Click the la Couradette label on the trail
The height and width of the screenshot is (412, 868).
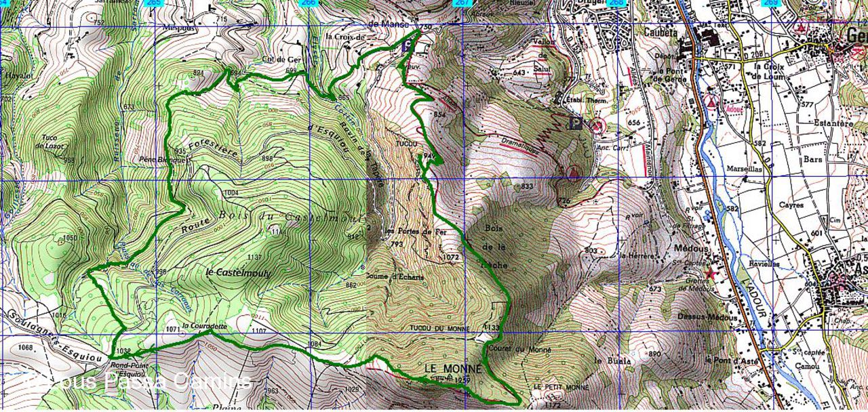point(204,326)
